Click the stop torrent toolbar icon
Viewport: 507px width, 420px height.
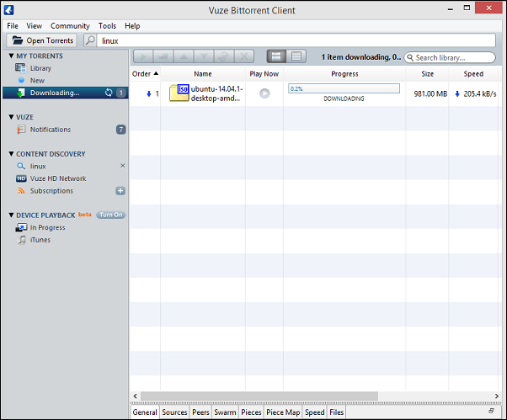coord(163,57)
